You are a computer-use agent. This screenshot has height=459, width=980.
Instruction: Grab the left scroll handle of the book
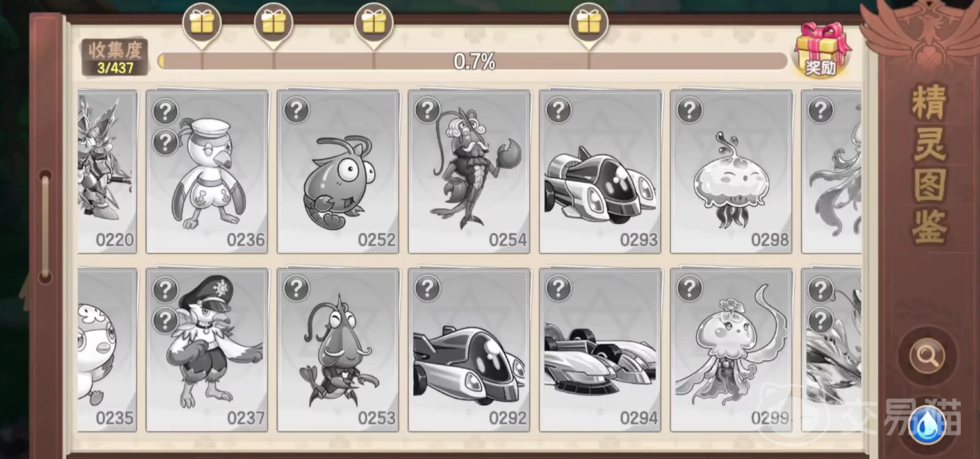[x=45, y=227]
